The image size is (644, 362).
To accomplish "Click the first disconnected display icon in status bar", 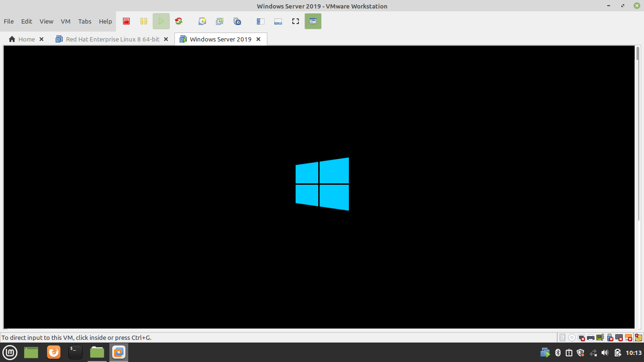I will coord(582,337).
